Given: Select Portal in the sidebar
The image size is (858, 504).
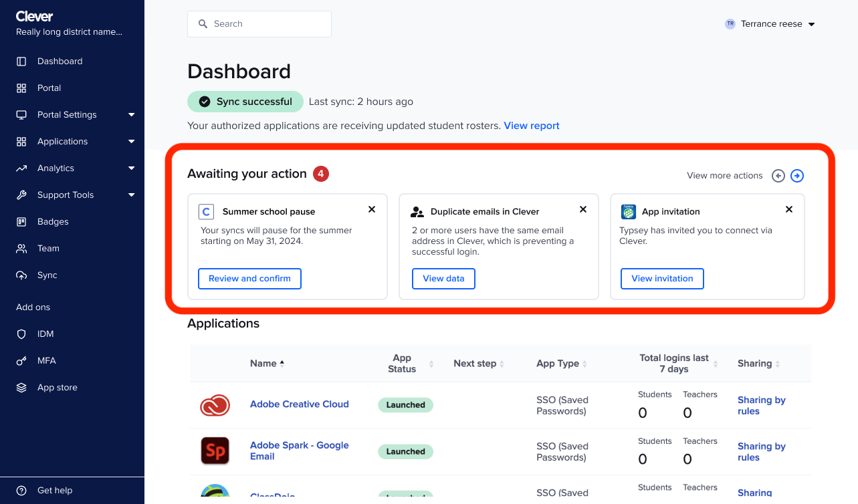Looking at the screenshot, I should [49, 88].
